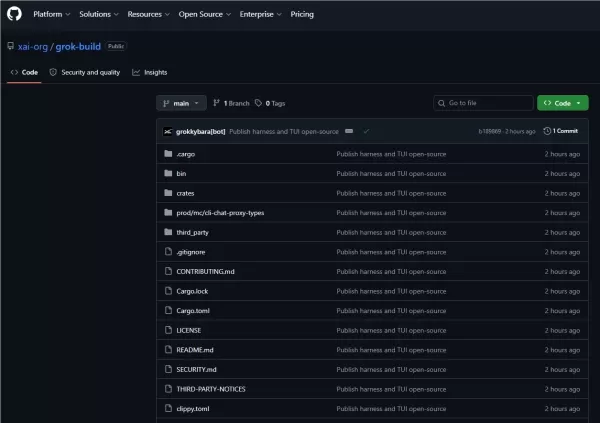Image resolution: width=600 pixels, height=423 pixels.
Task: Click the CONTRIBUTING.md file icon
Action: pyautogui.click(x=168, y=271)
